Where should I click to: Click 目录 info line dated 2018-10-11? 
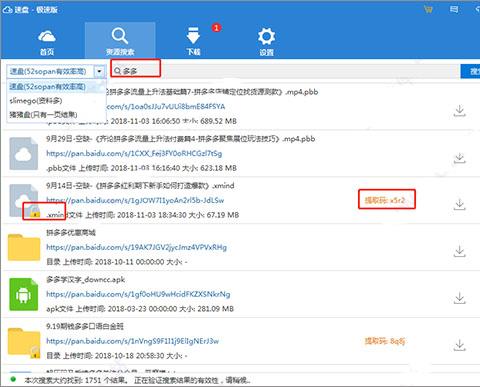[x=117, y=262]
